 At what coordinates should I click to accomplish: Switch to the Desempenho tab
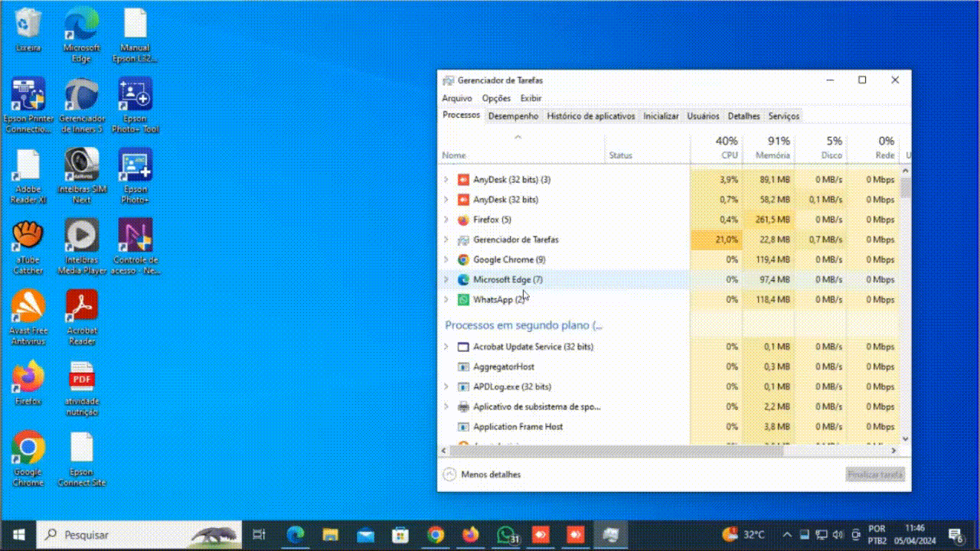click(x=513, y=116)
